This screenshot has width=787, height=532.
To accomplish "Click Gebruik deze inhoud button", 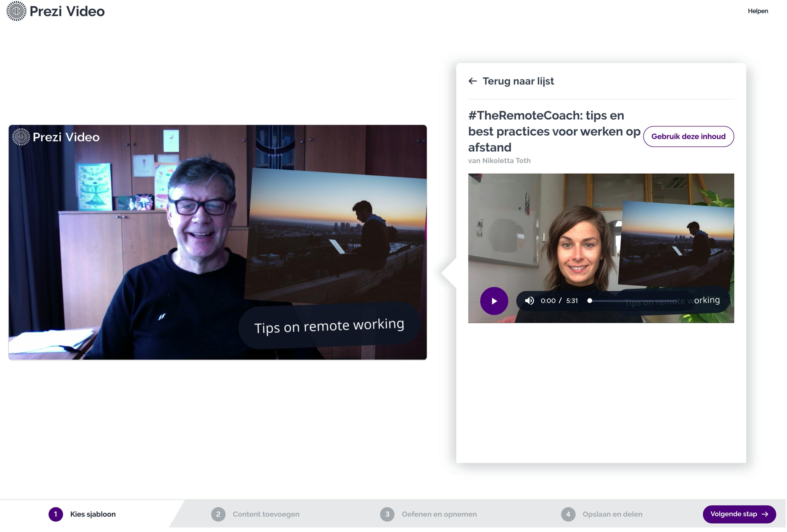I will pos(688,137).
